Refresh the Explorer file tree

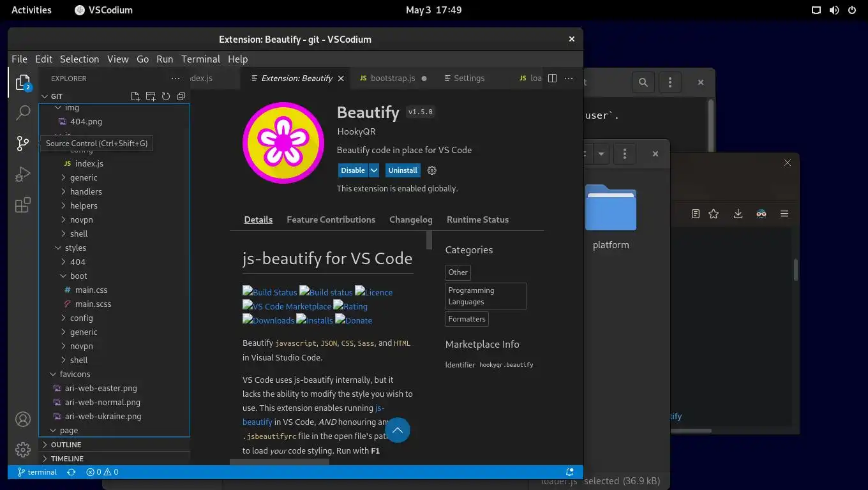pos(166,96)
